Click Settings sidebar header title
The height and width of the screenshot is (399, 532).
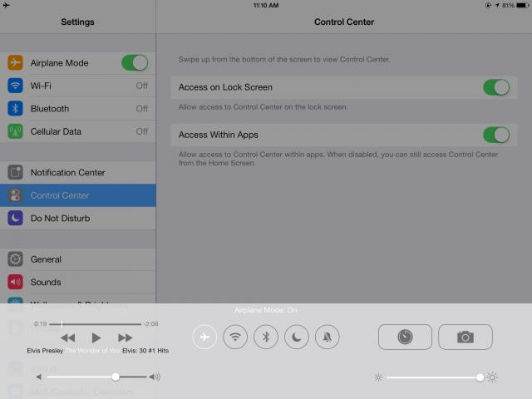(x=77, y=22)
